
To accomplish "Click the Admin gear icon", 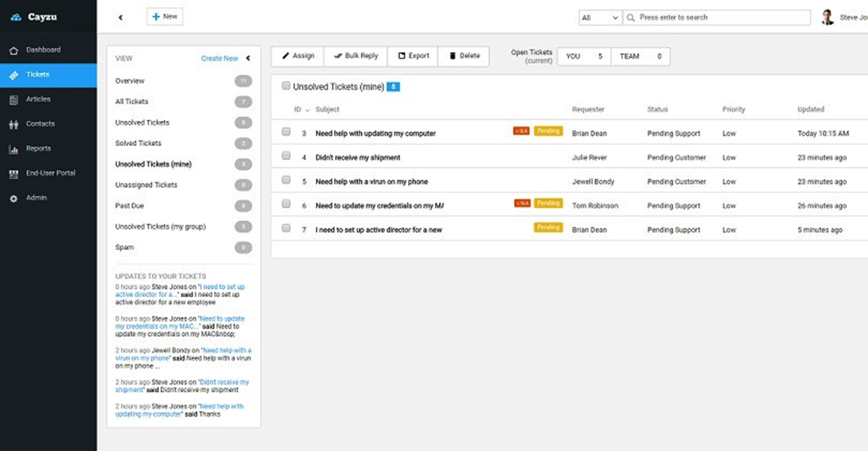I will [13, 198].
